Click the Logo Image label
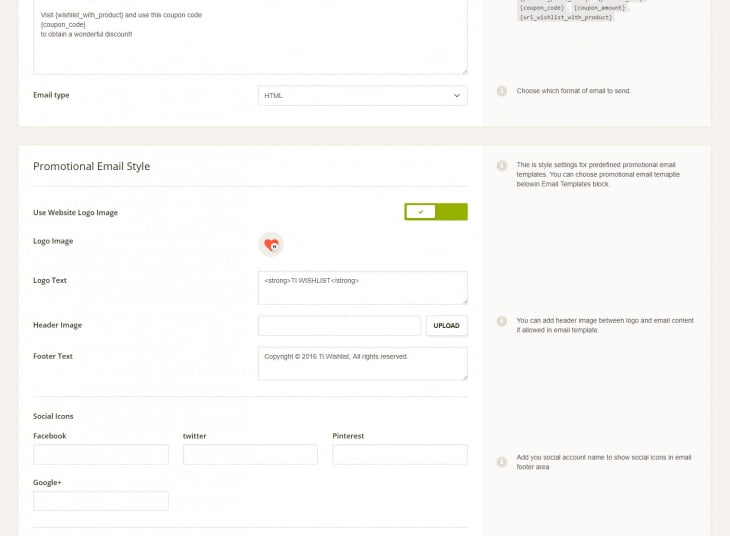 (x=53, y=241)
